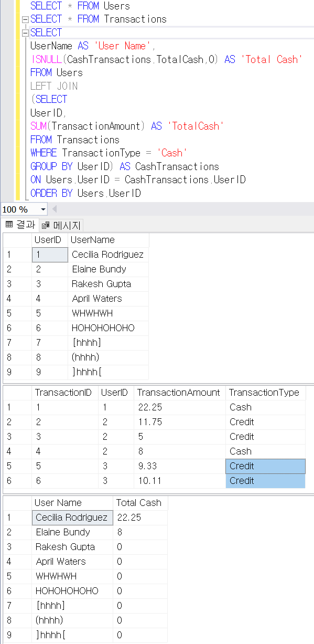Click the TransactionAmount column header

click(179, 393)
